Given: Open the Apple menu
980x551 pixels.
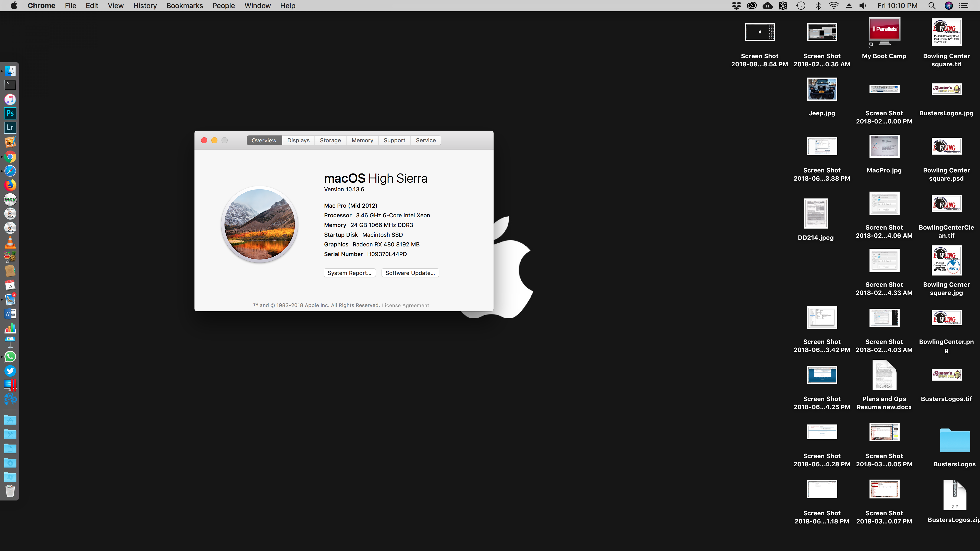Looking at the screenshot, I should click(x=14, y=6).
